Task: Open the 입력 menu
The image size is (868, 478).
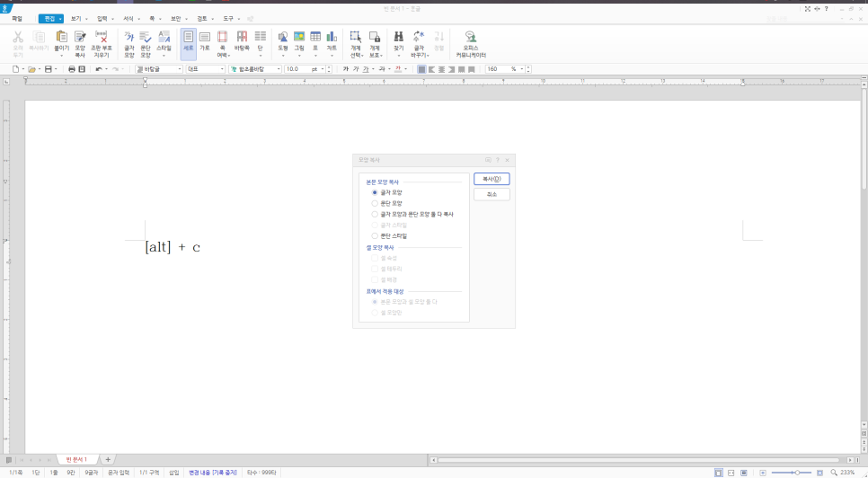Action: pos(102,19)
